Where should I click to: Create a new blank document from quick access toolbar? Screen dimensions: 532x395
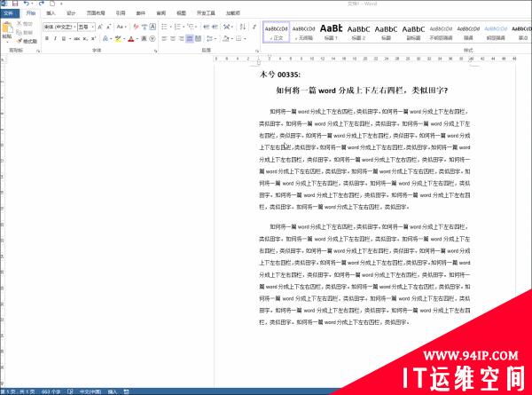[52, 4]
